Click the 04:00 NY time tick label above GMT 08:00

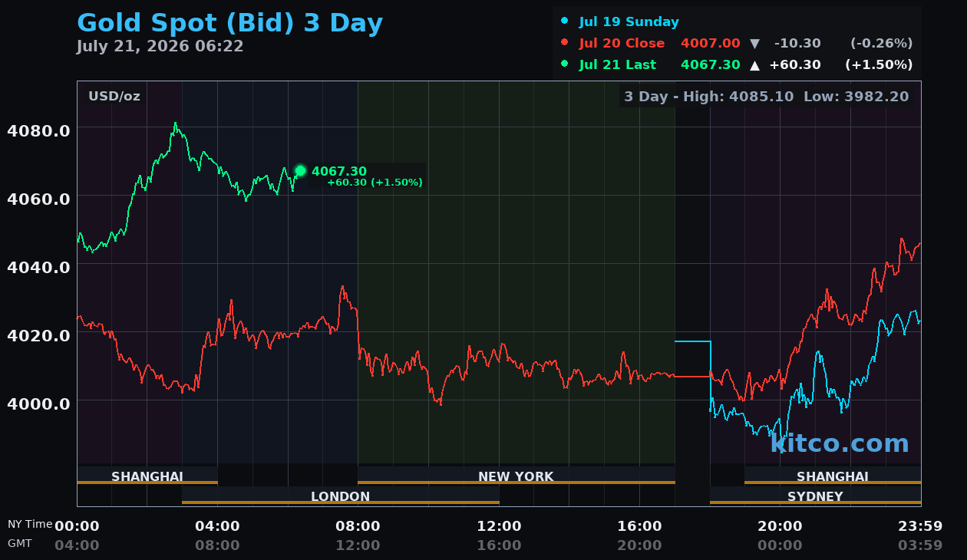217,526
